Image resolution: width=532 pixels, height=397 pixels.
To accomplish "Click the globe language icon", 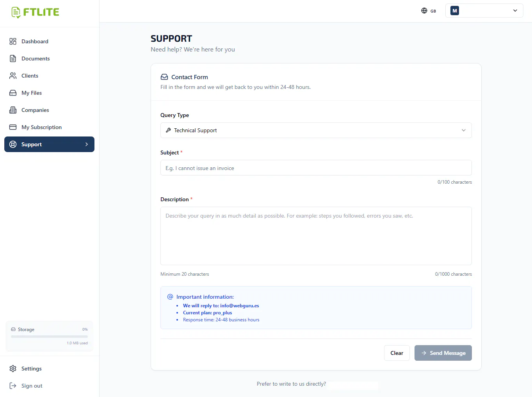I will (x=424, y=11).
